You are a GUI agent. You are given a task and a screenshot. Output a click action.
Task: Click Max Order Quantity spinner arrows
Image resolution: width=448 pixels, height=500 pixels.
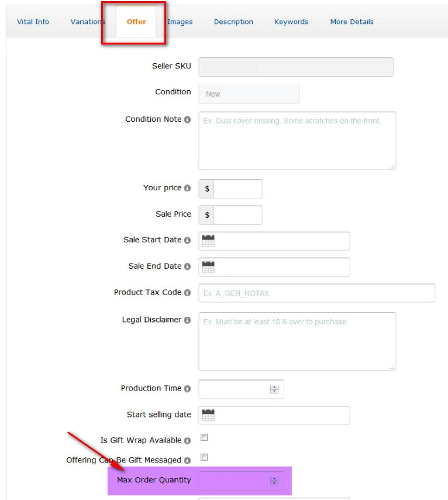click(x=274, y=481)
